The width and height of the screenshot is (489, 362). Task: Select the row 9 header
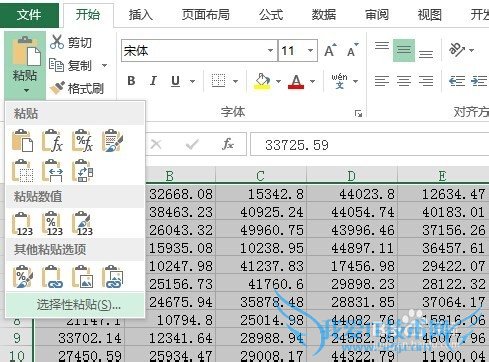(17, 338)
